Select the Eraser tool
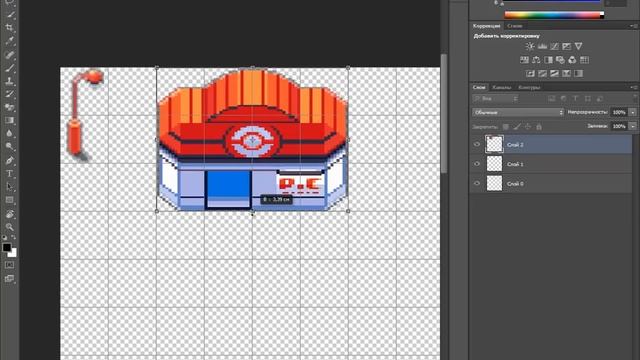 pos(10,107)
